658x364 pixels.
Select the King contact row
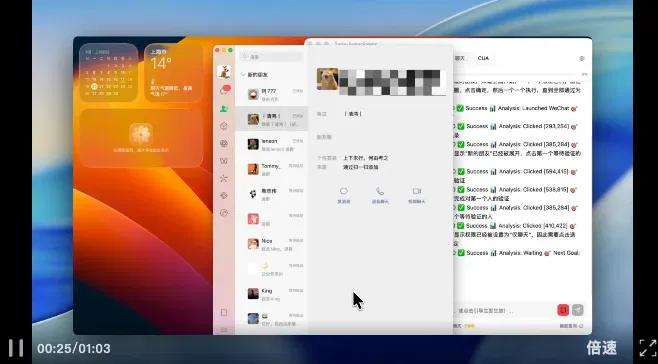click(272, 294)
